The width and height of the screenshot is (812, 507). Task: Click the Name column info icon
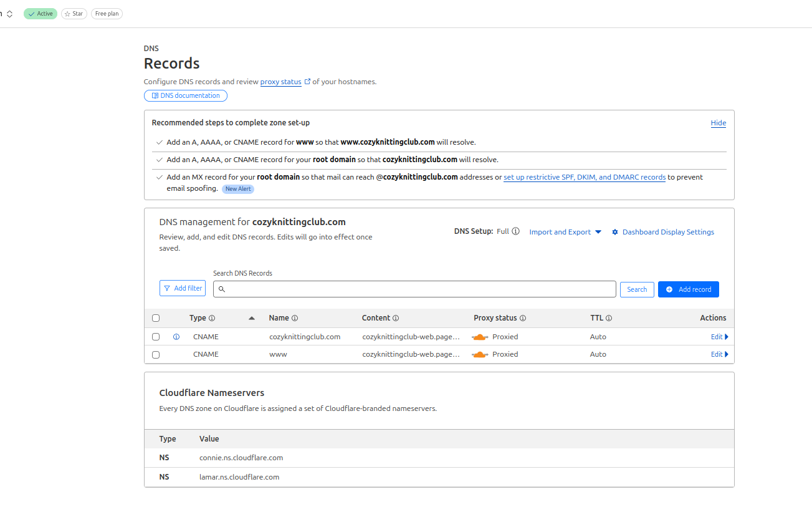295,318
